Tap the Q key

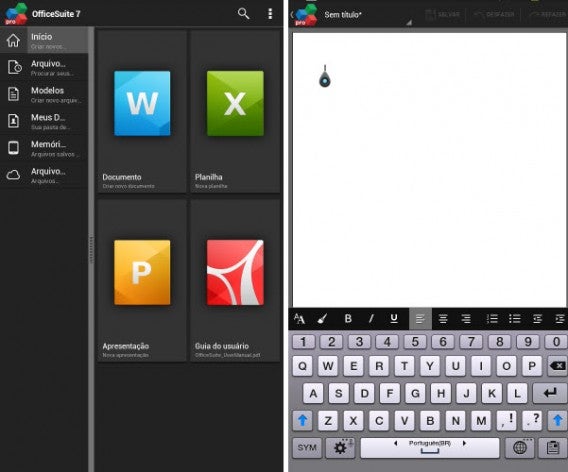[302, 366]
